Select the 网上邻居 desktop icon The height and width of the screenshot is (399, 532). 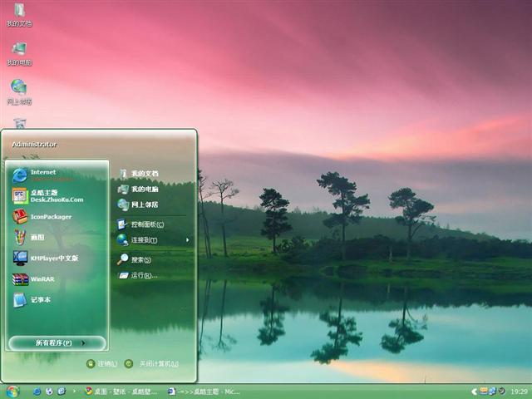tap(19, 92)
